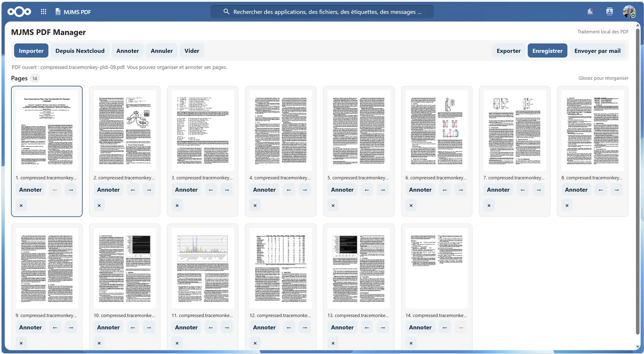
Task: Remove page 2 using × icon
Action: point(99,205)
